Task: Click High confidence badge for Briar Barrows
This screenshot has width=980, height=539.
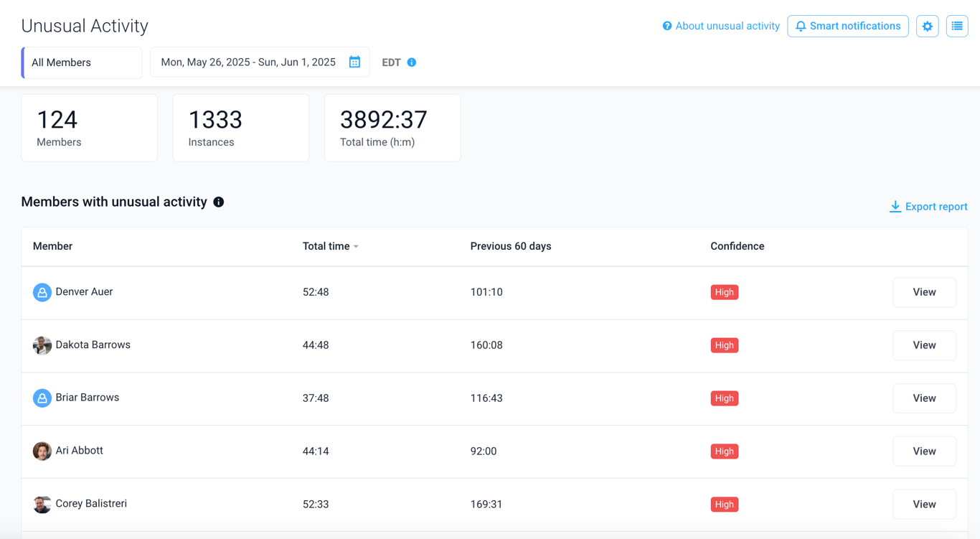Action: tap(725, 398)
